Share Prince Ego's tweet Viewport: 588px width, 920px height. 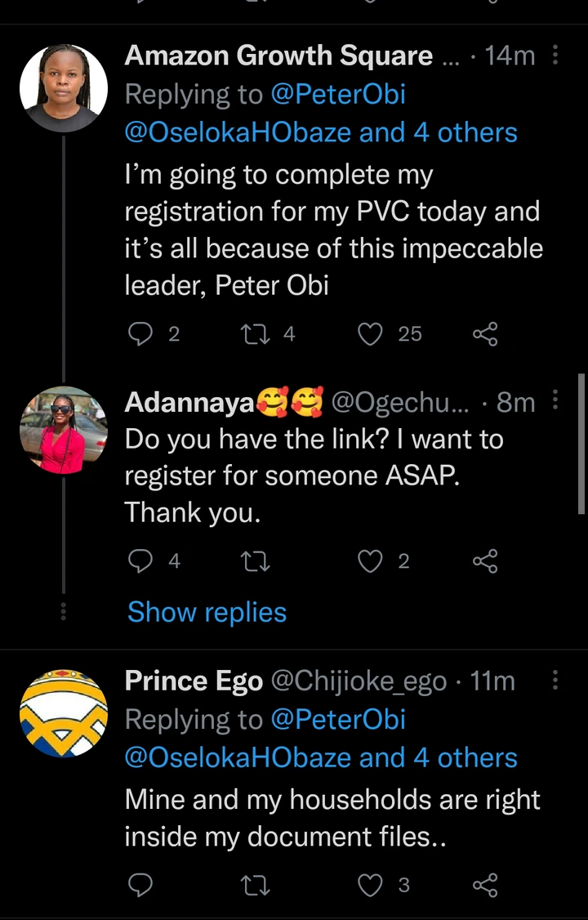click(485, 885)
